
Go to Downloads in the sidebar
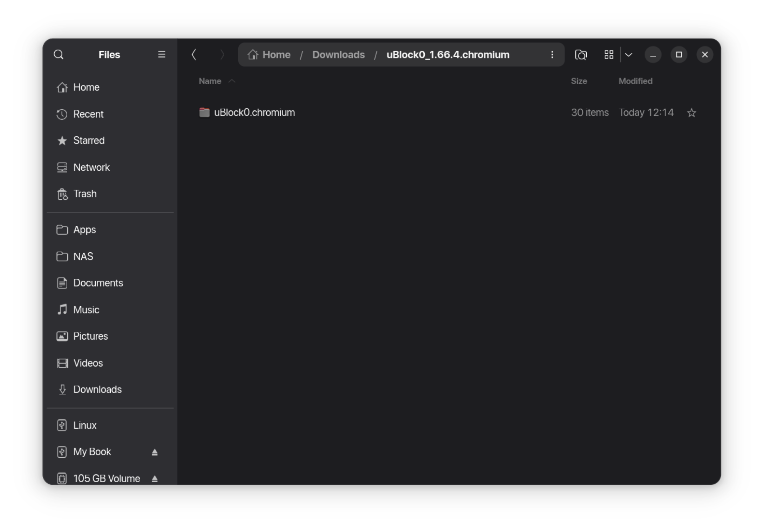point(110,390)
